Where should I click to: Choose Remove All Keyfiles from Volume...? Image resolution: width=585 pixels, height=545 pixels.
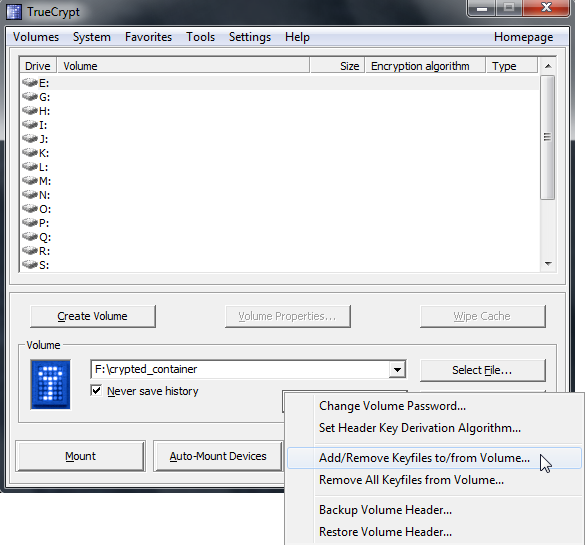point(434,480)
